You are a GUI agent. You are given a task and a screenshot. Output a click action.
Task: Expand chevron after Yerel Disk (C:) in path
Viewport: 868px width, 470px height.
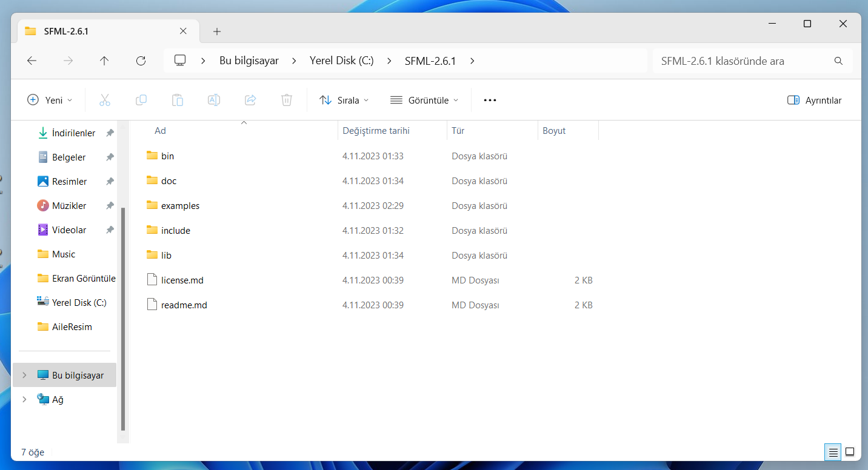(389, 61)
